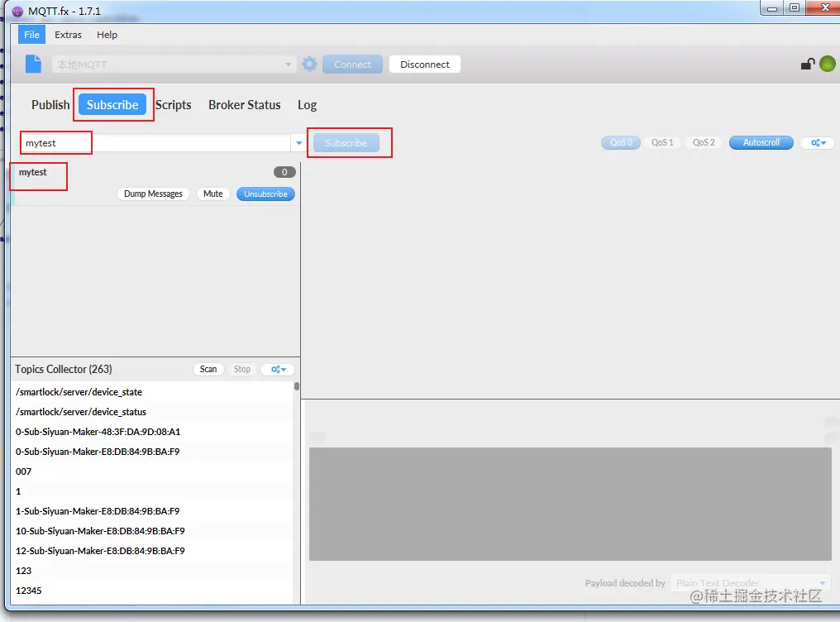Open subscribe options gear dropdown near Autoscroll
The width and height of the screenshot is (840, 622).
(818, 142)
